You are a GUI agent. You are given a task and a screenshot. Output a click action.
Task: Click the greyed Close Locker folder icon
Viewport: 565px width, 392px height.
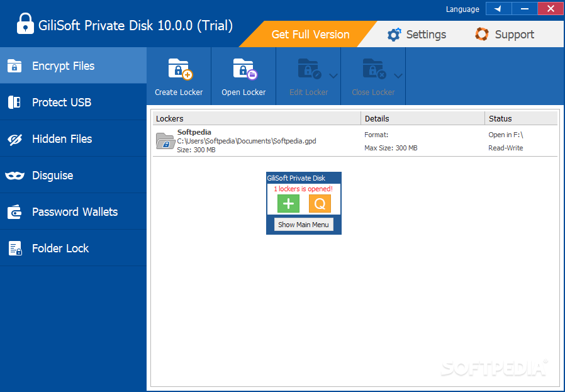coord(374,69)
